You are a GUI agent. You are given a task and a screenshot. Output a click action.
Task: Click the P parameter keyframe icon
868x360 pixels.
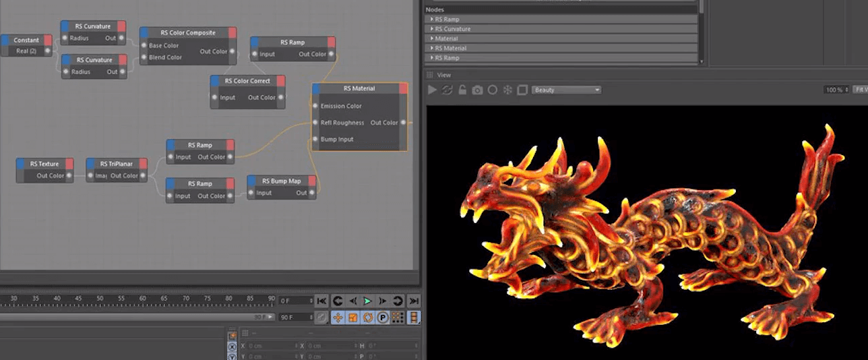[383, 318]
